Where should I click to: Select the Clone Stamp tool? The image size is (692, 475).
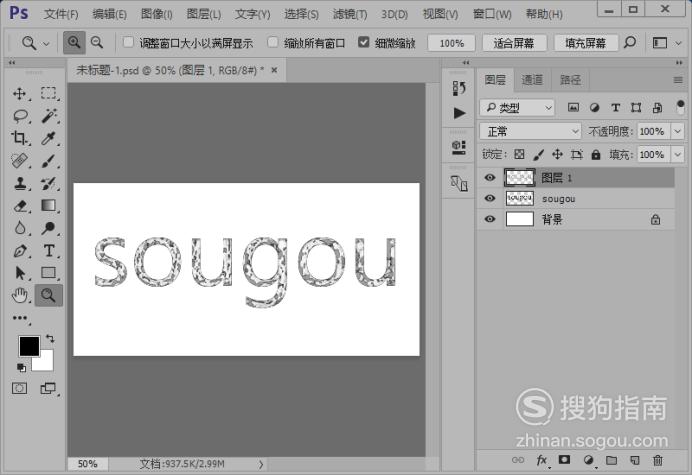pyautogui.click(x=19, y=183)
